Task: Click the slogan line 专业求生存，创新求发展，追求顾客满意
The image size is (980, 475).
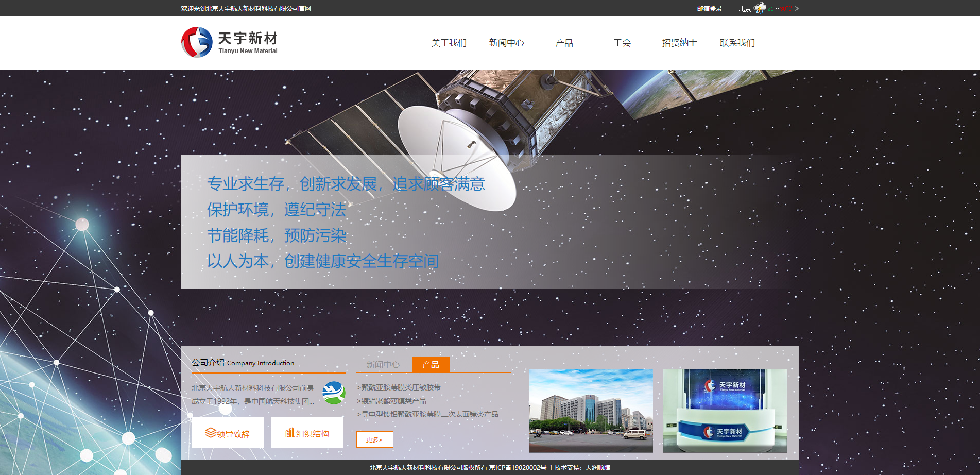Action: pos(346,184)
